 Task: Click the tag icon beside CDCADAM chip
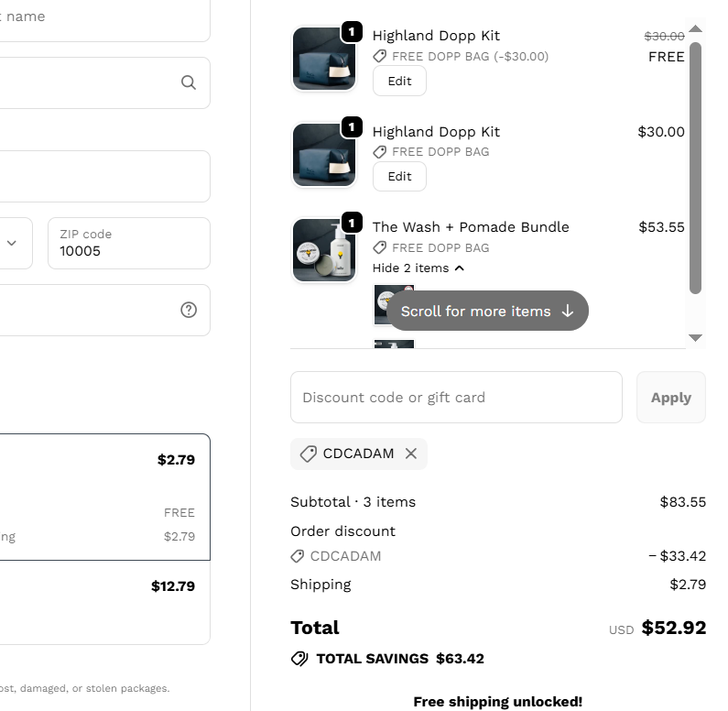click(309, 454)
